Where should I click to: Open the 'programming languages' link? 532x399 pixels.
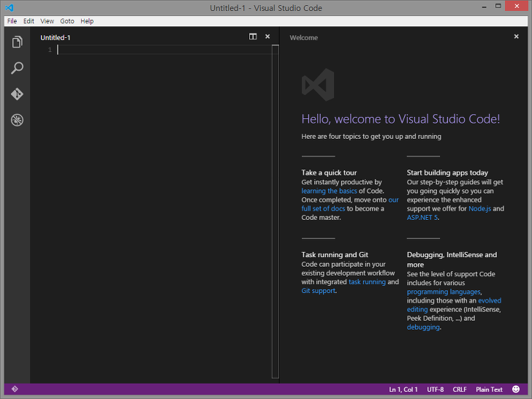click(444, 292)
